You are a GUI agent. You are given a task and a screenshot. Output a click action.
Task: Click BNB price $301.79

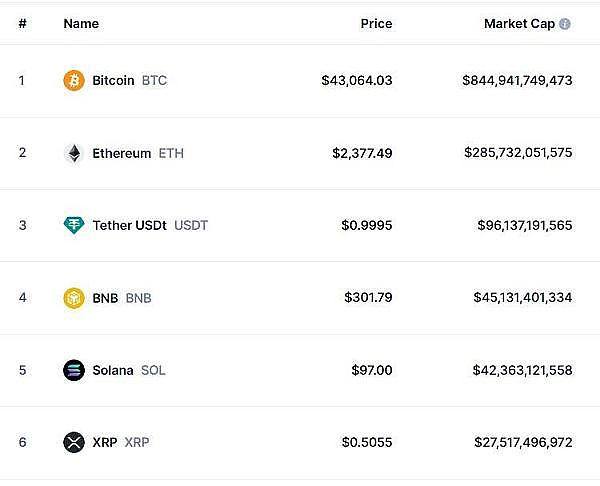pyautogui.click(x=368, y=298)
